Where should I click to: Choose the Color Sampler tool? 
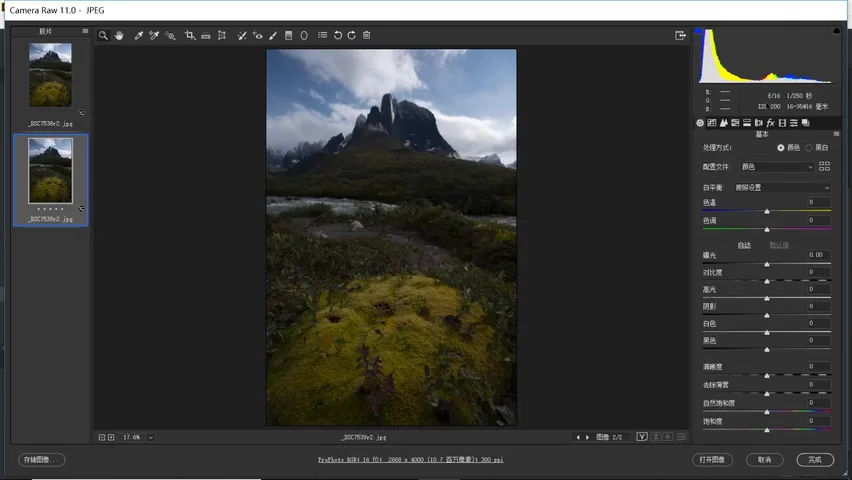154,35
